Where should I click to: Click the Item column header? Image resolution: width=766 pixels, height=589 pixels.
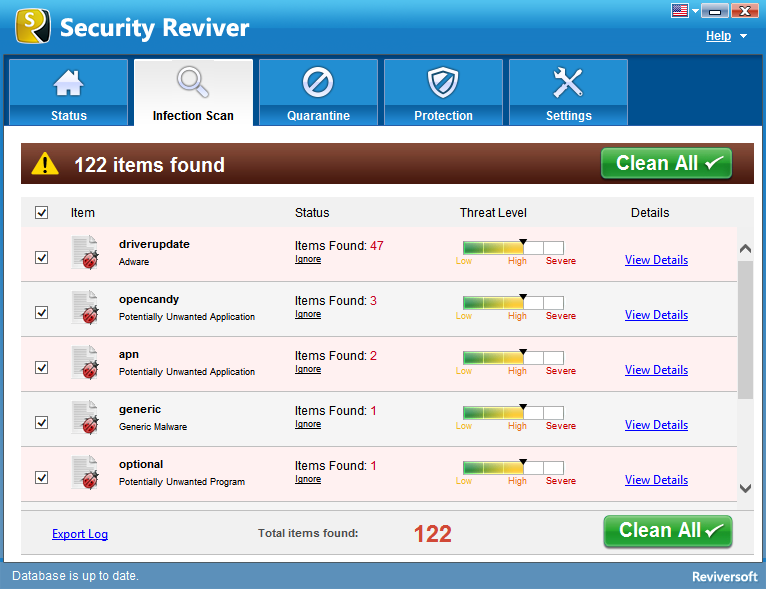pos(83,212)
